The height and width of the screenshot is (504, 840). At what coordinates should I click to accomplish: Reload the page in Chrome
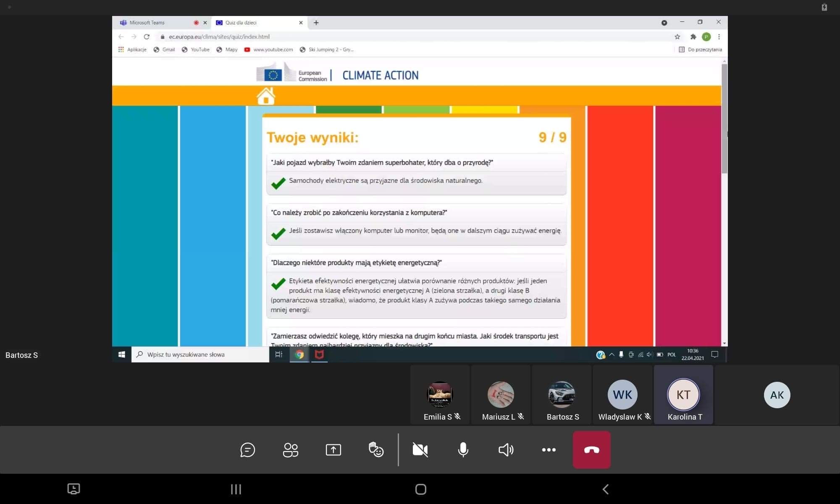pos(147,37)
